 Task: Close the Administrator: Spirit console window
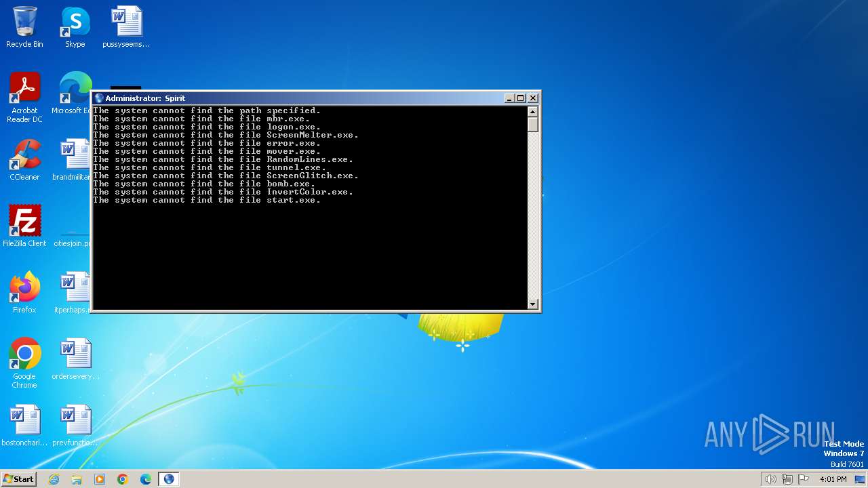[x=533, y=98]
